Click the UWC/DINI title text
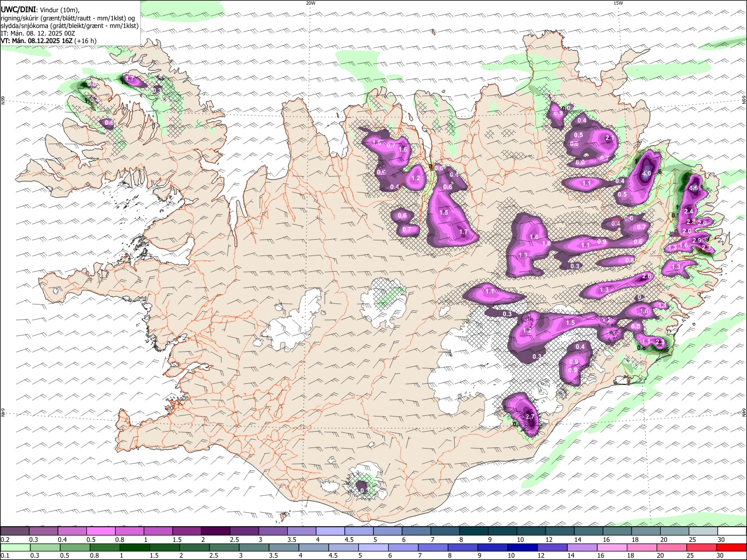Viewport: 747px width, 560px height. 18,10
